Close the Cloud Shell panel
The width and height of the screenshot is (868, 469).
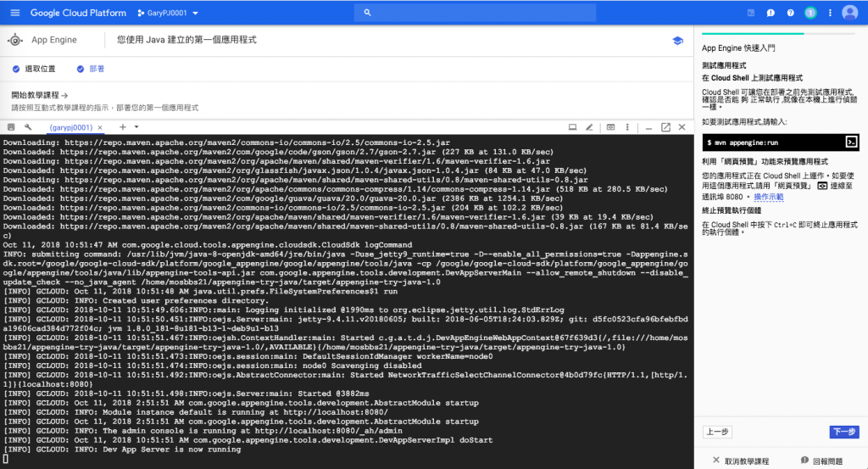coord(682,127)
